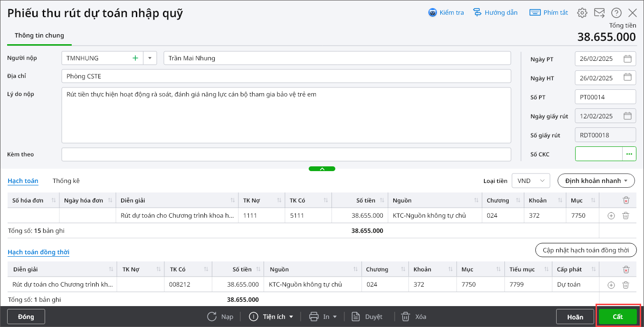Close the Phiếu thu window
The width and height of the screenshot is (644, 327).
coord(633,13)
